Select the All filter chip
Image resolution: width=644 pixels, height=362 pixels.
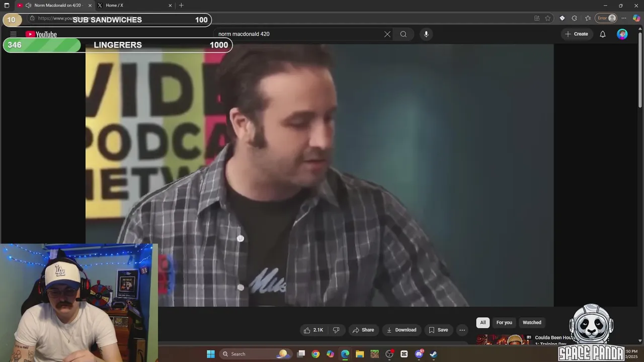(483, 323)
